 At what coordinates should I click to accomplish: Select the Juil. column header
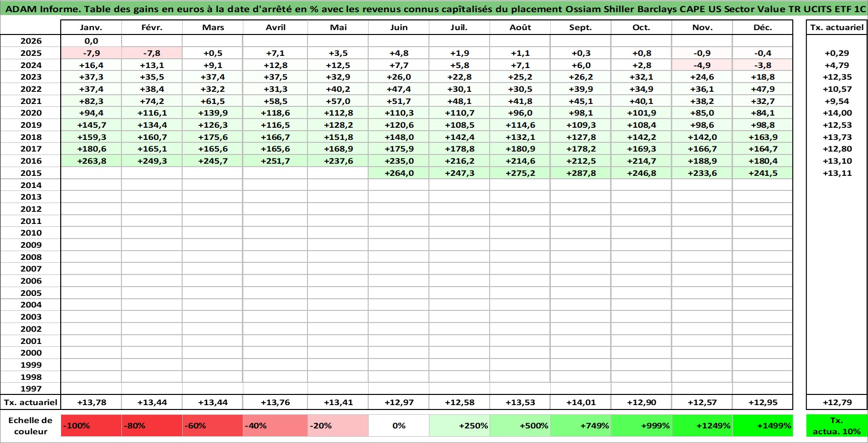click(x=460, y=28)
